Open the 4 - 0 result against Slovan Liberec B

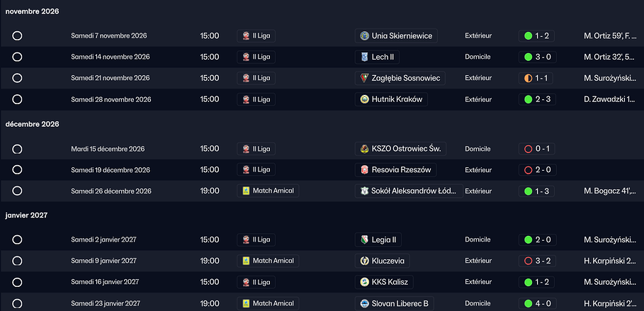click(x=543, y=303)
